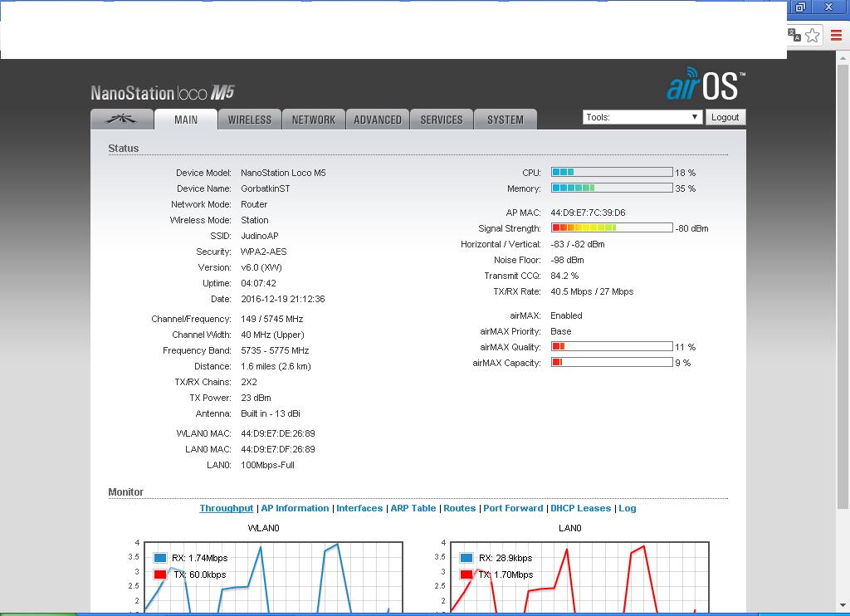Select Noise Floor value -98 dBm
The width and height of the screenshot is (850, 616).
568,260
